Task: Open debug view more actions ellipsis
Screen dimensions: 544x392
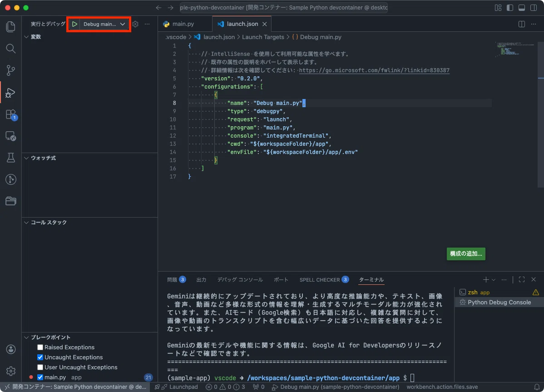Action: point(147,24)
